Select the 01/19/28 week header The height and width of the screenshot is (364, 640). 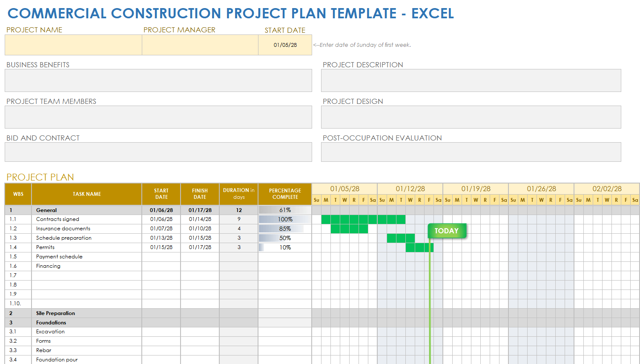pyautogui.click(x=476, y=189)
